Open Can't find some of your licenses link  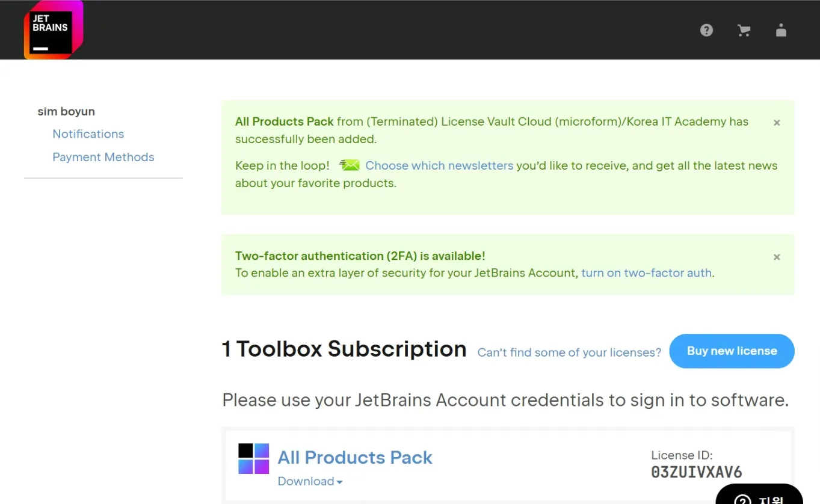[x=569, y=352]
